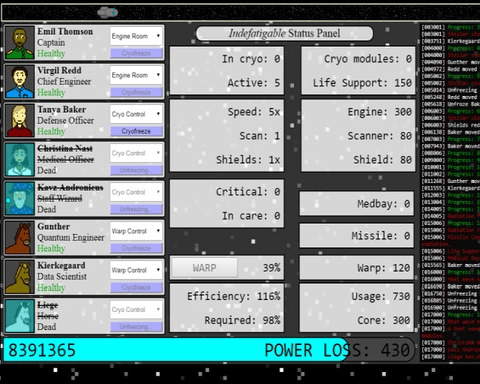Click Emil Thomson's captain portrait
Screen dimensions: 480x384
pos(20,43)
